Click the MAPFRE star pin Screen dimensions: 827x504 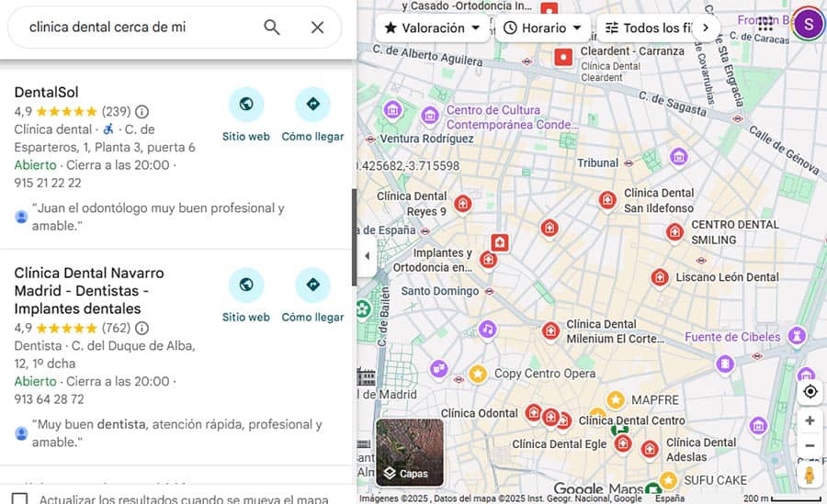pyautogui.click(x=616, y=400)
